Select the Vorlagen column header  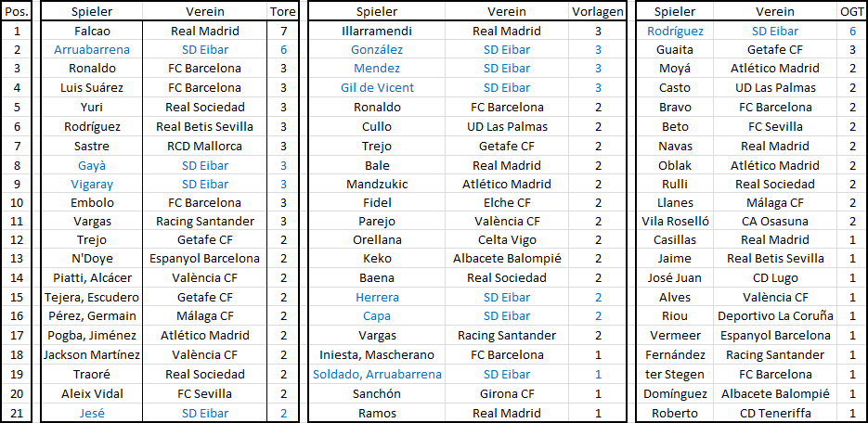pos(597,12)
